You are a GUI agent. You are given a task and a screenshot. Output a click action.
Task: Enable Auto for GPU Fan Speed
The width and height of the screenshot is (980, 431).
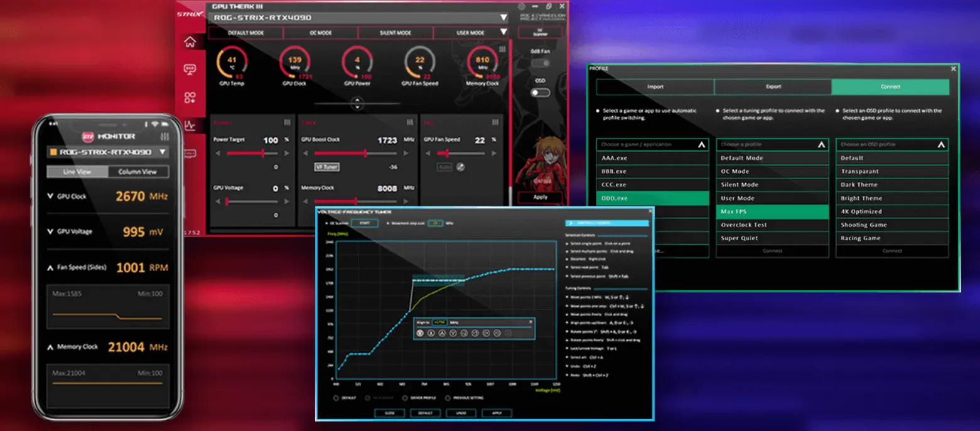pos(444,167)
